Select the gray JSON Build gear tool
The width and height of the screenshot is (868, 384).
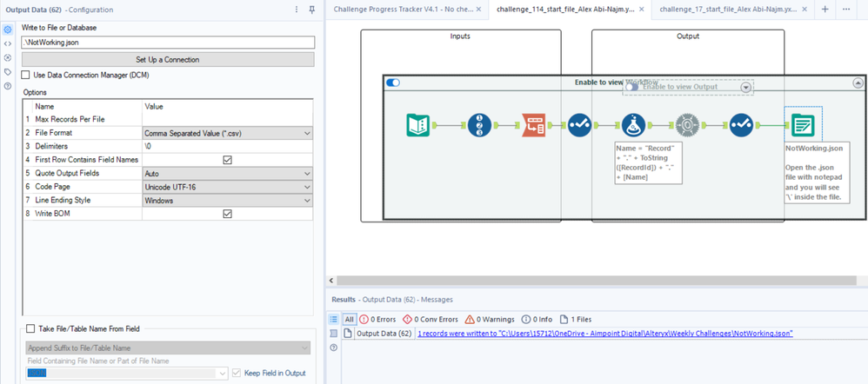pyautogui.click(x=687, y=125)
